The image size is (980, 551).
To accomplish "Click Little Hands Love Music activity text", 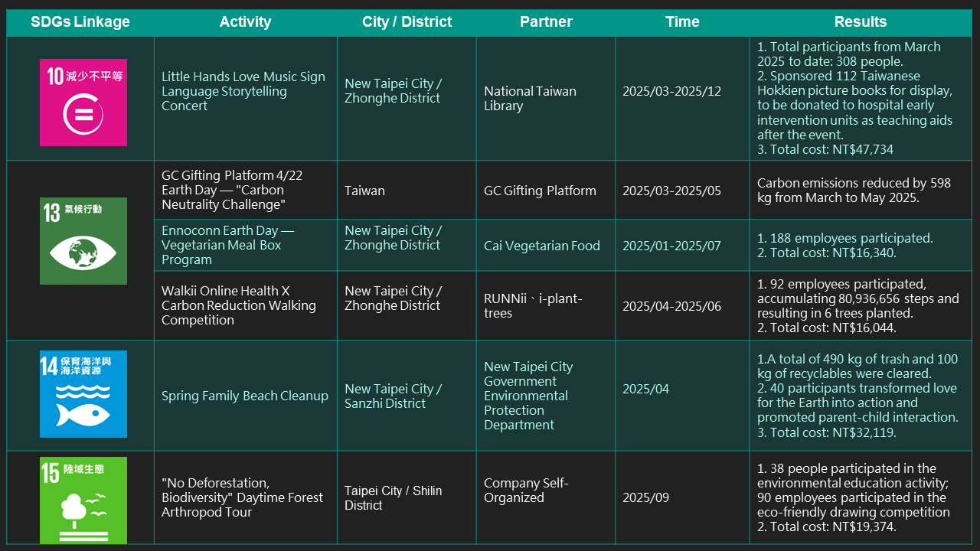I will [243, 91].
